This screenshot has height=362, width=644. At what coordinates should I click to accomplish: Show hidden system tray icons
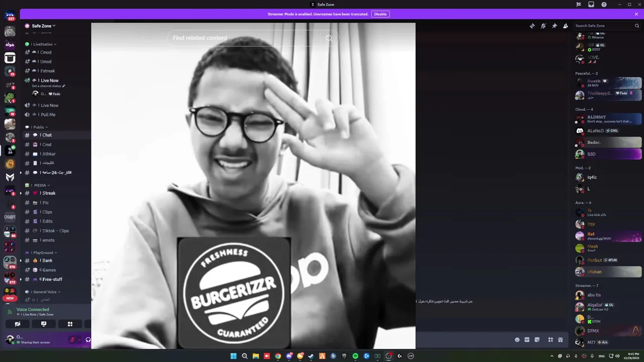[552, 356]
